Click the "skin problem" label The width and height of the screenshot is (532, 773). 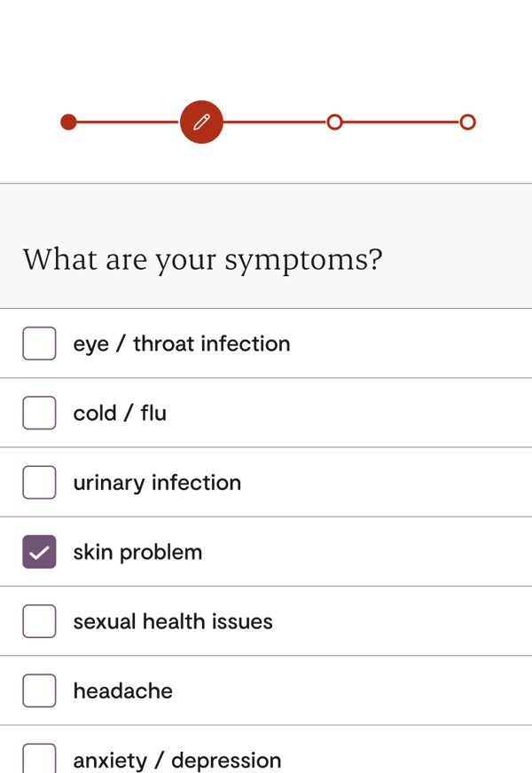point(137,552)
